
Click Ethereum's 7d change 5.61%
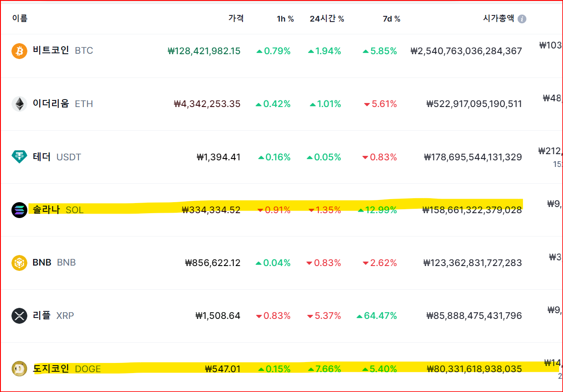pyautogui.click(x=380, y=104)
